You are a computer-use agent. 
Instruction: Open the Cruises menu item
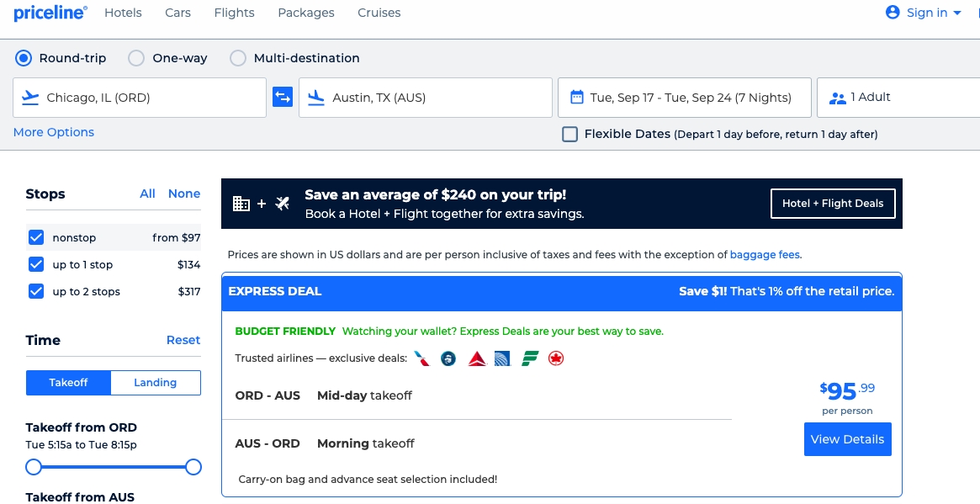point(379,13)
